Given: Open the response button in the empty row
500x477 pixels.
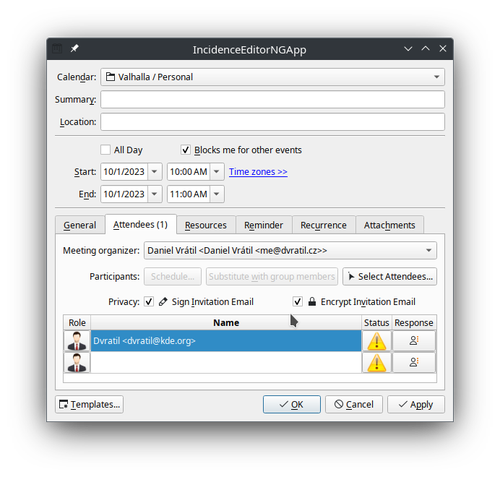Looking at the screenshot, I should point(414,362).
